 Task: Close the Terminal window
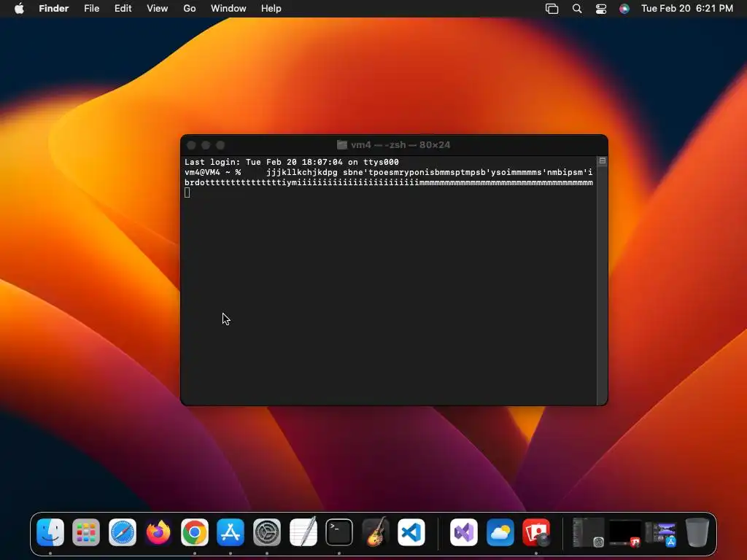click(192, 145)
